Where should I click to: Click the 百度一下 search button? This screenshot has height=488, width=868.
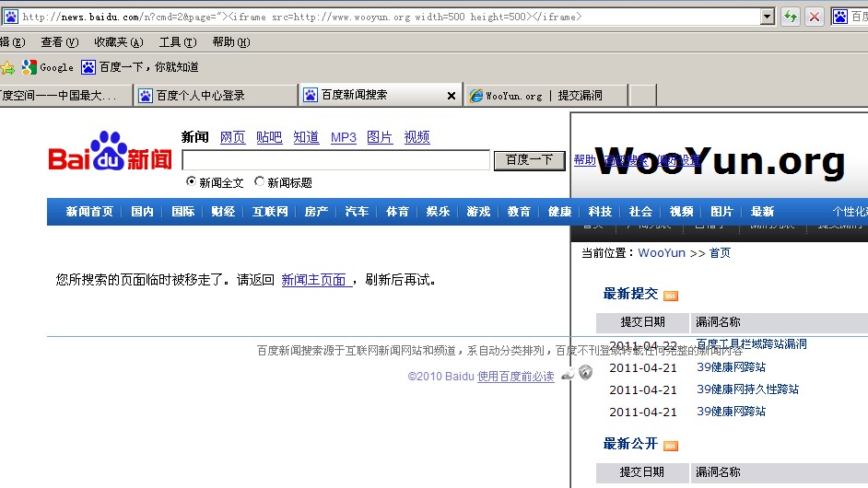point(529,160)
